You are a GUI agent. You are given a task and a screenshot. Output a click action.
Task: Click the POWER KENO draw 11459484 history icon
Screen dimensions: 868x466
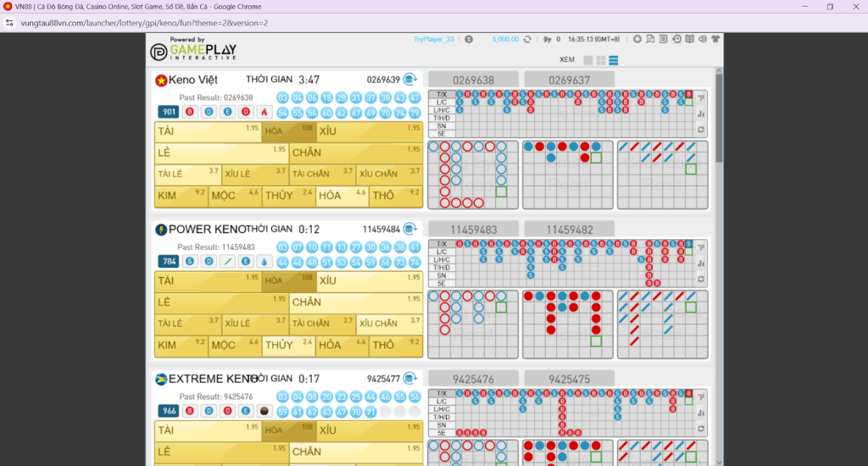[410, 229]
